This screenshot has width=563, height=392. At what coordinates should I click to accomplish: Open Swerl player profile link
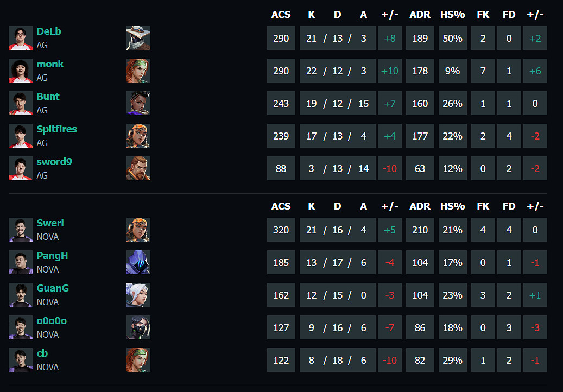click(50, 223)
